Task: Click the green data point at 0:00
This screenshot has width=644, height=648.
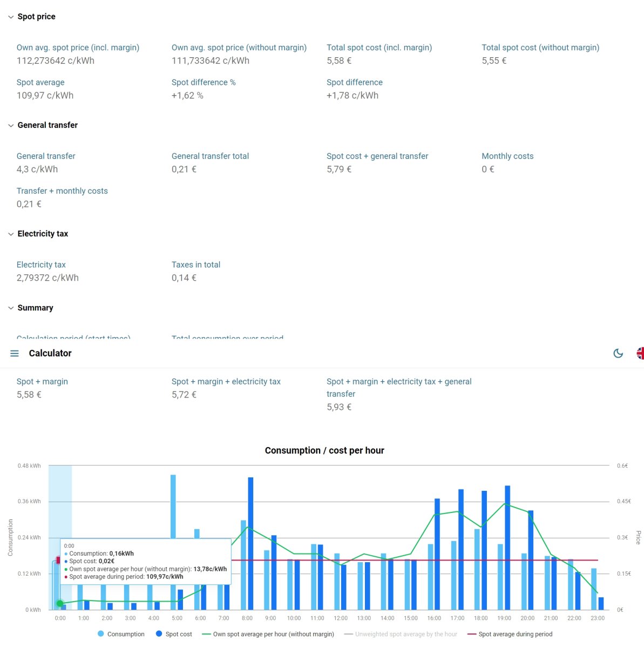Action: [60, 603]
